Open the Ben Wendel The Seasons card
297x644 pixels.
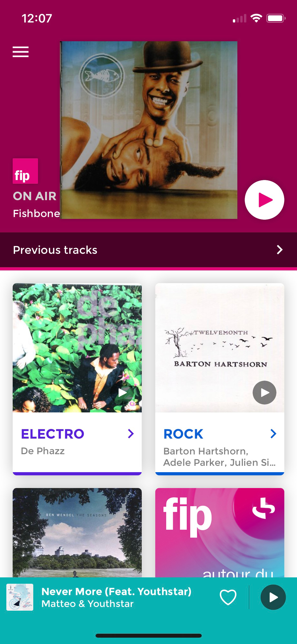(x=77, y=532)
